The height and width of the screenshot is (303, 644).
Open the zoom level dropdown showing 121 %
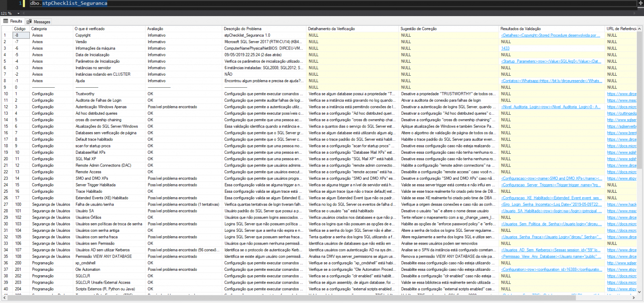pyautogui.click(x=18, y=13)
